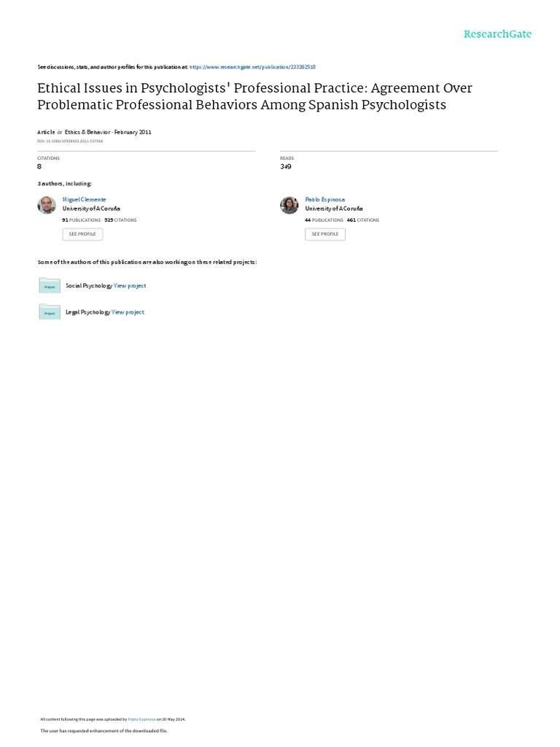Click Pablo Espinosa uploader link in footer
560x747 pixels.
pyautogui.click(x=142, y=718)
